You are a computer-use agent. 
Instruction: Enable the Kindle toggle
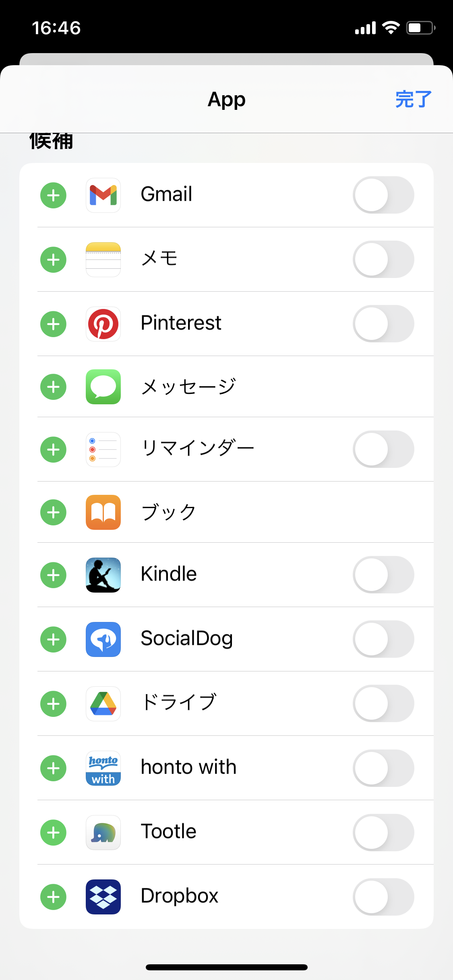click(x=383, y=575)
